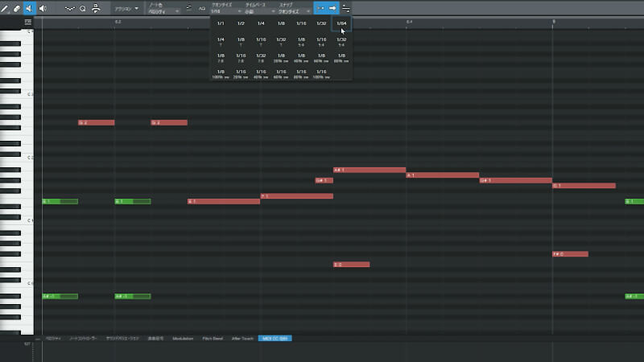Select the short red G#1 note
The width and height of the screenshot is (644, 362).
pos(324,180)
